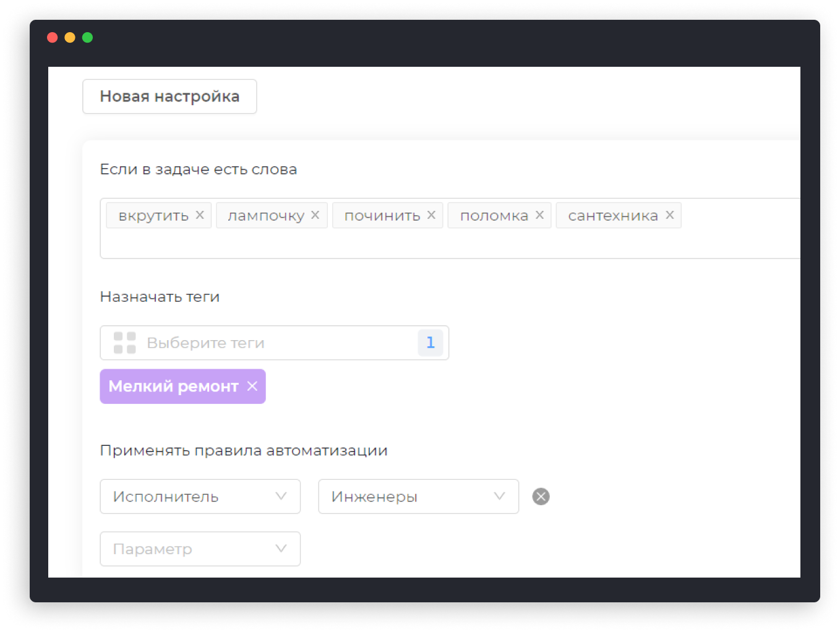This screenshot has height=632, width=840.
Task: Remove the "лампочку" keyword tag
Action: click(315, 215)
